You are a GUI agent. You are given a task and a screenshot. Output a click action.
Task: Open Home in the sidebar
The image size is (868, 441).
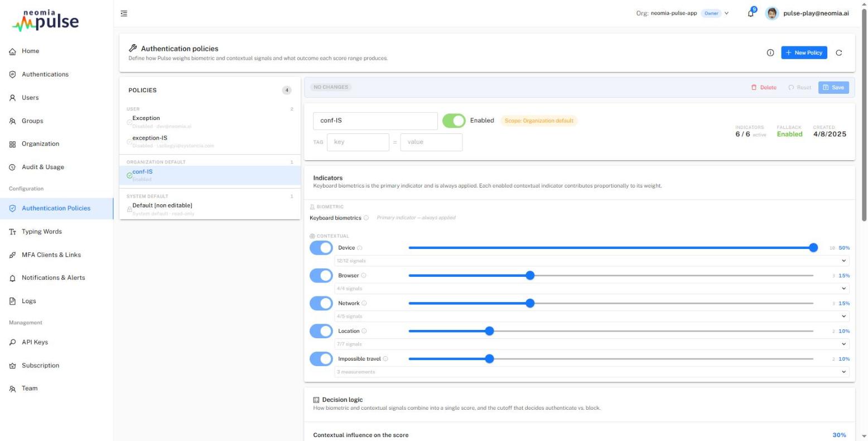pyautogui.click(x=56, y=51)
